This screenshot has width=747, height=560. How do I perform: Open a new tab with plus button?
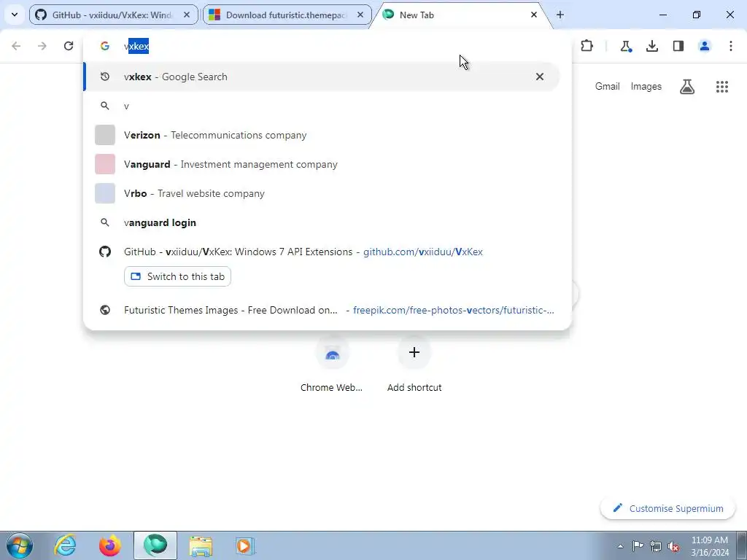[560, 15]
